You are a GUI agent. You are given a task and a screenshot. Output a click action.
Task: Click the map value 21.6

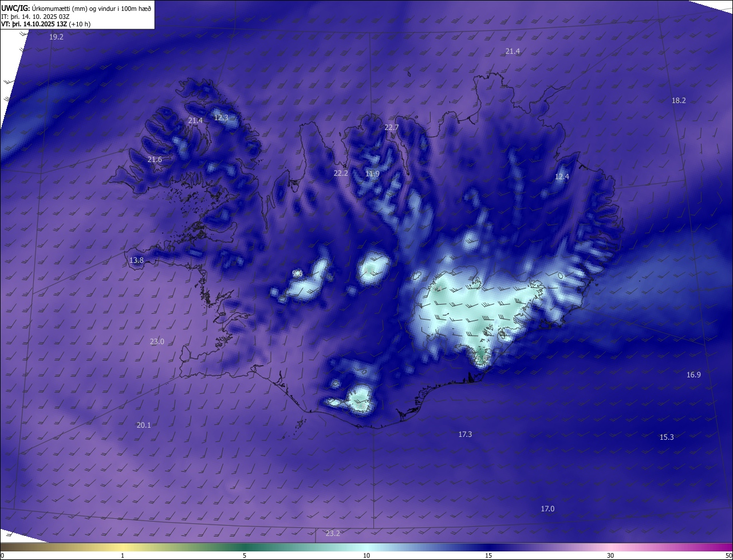[155, 160]
